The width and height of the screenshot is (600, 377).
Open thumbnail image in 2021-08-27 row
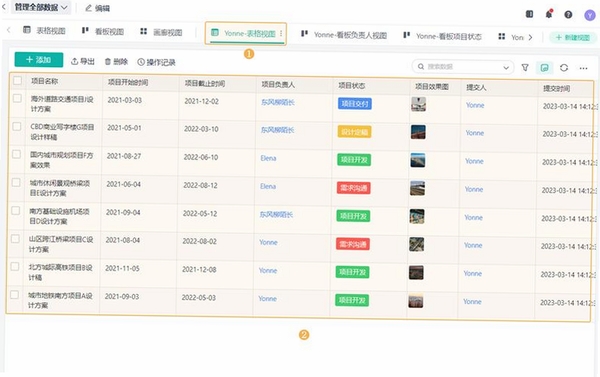click(417, 160)
